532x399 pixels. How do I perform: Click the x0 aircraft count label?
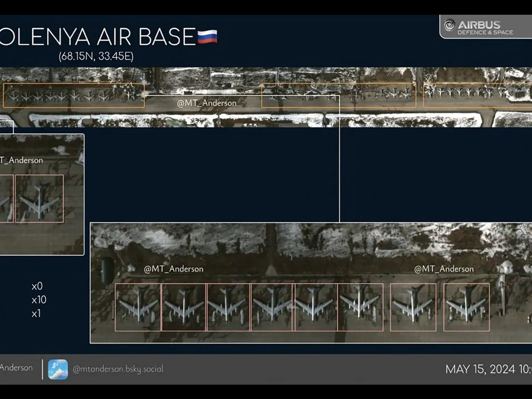(x=37, y=286)
